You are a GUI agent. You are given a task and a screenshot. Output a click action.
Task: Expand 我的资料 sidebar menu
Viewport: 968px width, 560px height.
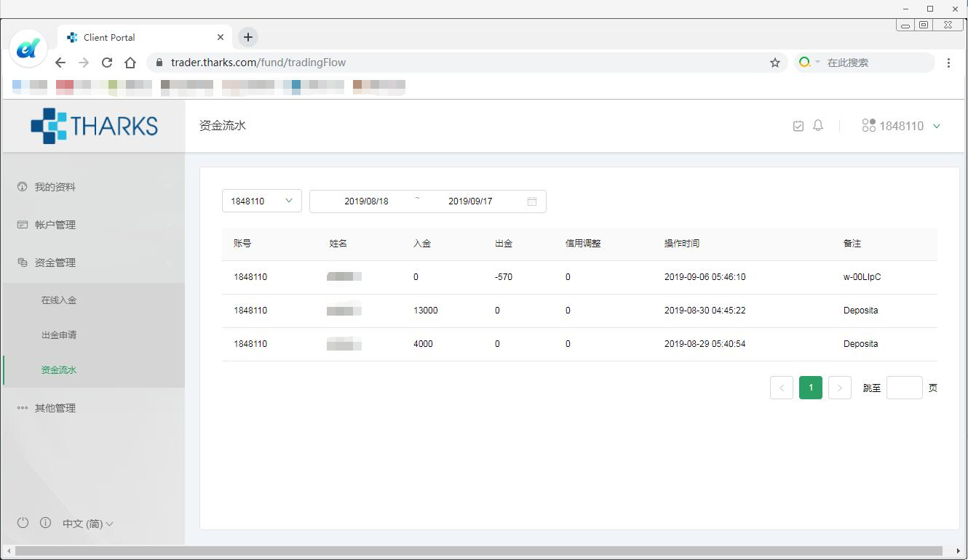[55, 187]
